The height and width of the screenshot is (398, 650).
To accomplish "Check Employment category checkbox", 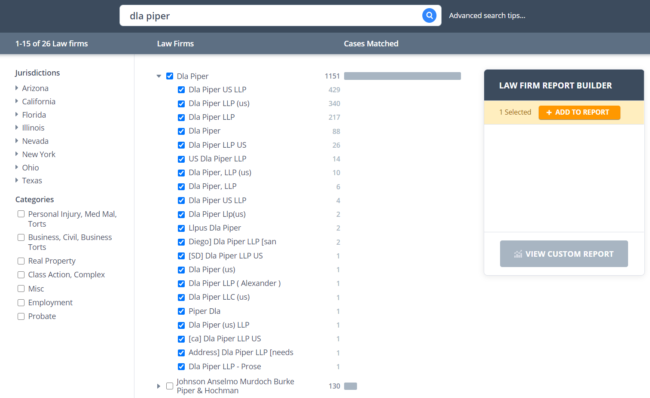I will [x=21, y=302].
